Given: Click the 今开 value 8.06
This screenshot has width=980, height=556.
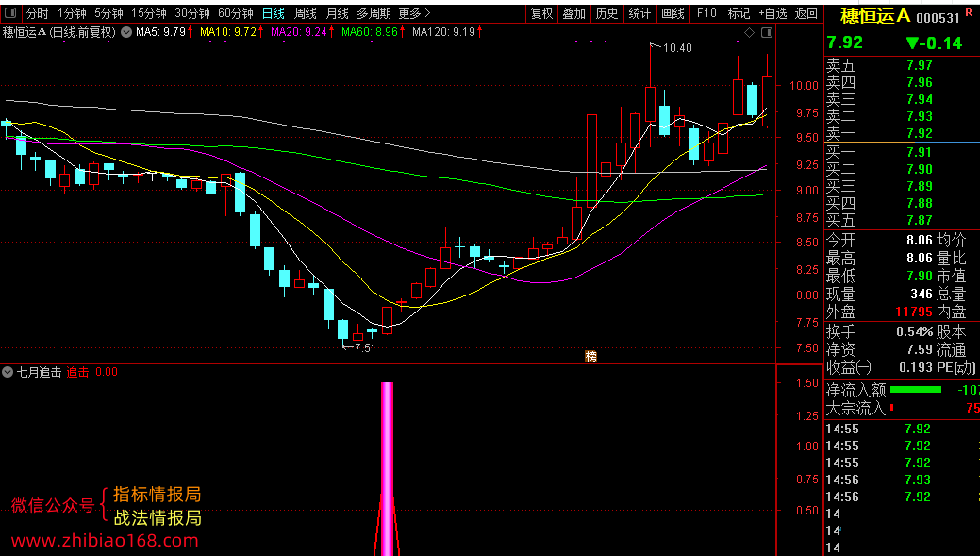Looking at the screenshot, I should click(920, 240).
